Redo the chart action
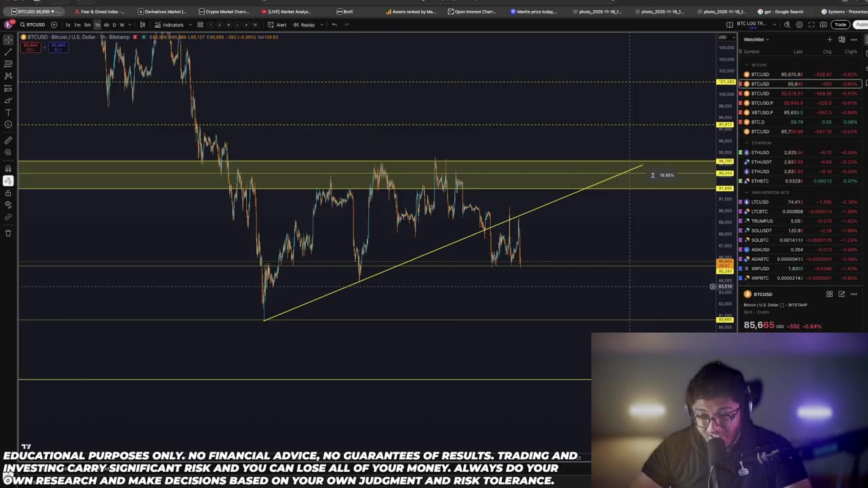868x488 pixels. pos(347,24)
